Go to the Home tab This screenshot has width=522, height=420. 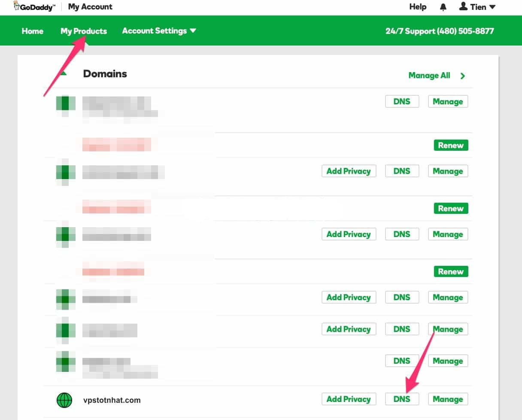click(x=33, y=31)
